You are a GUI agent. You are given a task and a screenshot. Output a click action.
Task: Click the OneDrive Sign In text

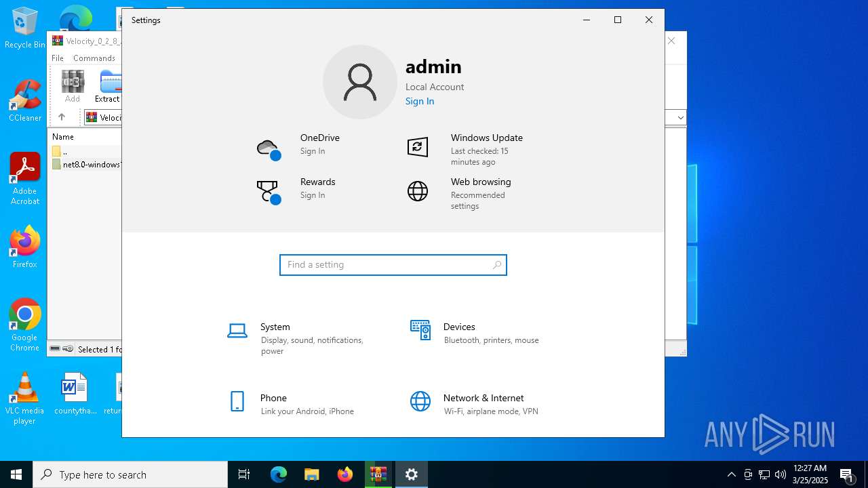coord(313,151)
